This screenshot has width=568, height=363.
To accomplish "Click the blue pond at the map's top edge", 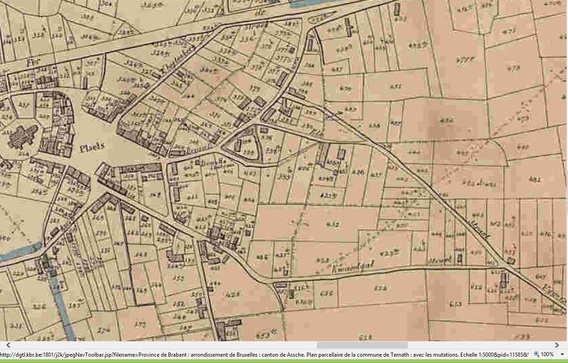I will coord(308,3).
